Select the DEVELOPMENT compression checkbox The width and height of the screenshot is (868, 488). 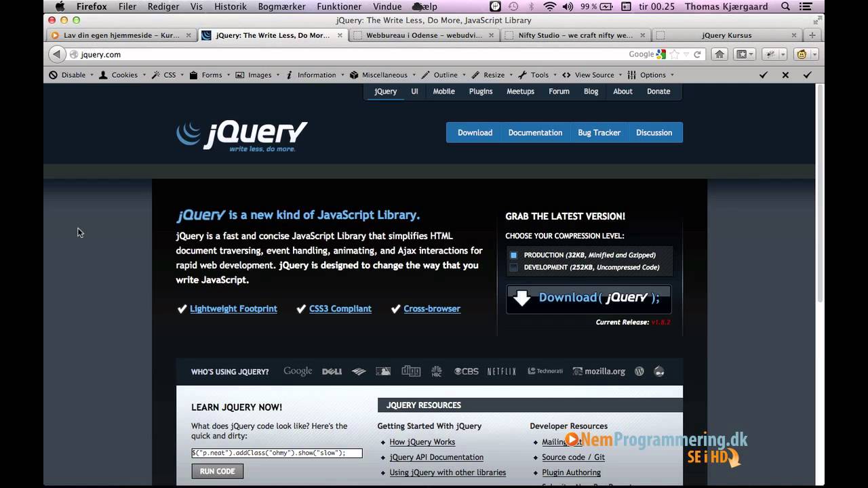tap(513, 268)
